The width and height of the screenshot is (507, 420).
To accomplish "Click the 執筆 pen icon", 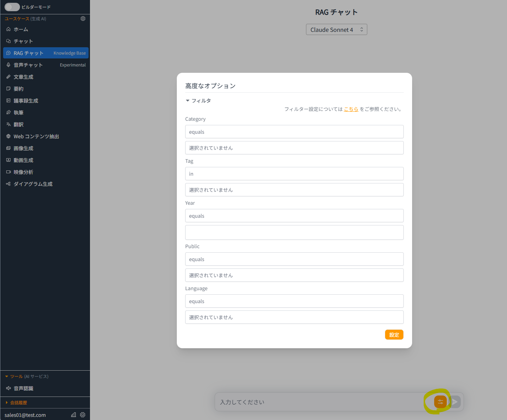I will click(8, 113).
